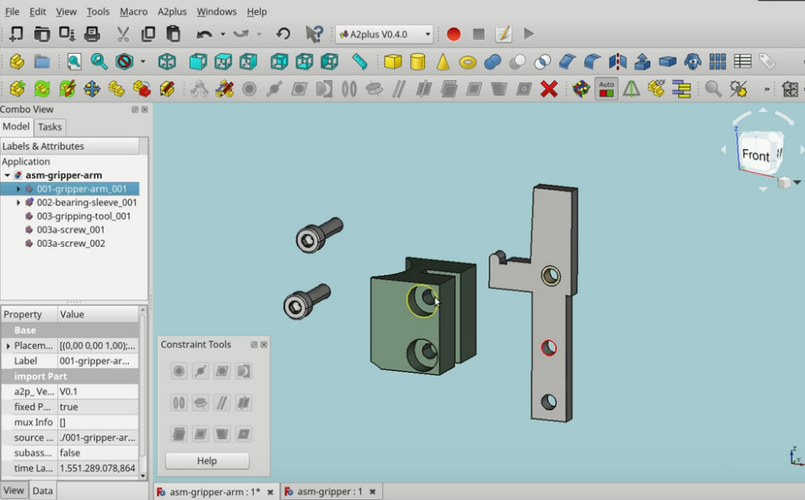Set isometric view

tap(167, 62)
